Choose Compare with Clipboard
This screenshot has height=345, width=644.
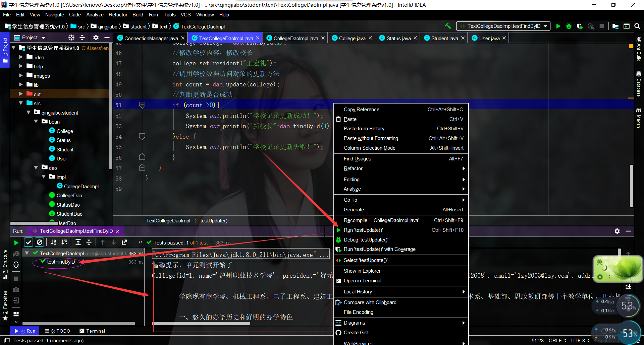pos(401,302)
